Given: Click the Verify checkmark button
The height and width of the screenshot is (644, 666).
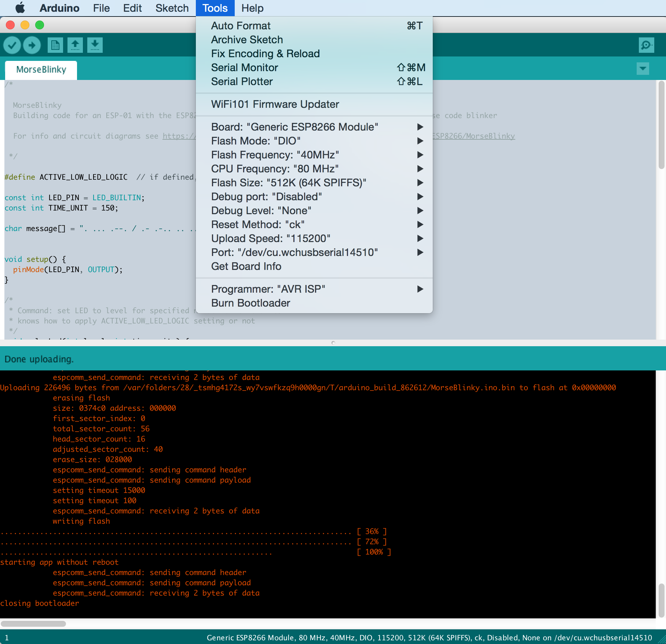Looking at the screenshot, I should pos(12,45).
